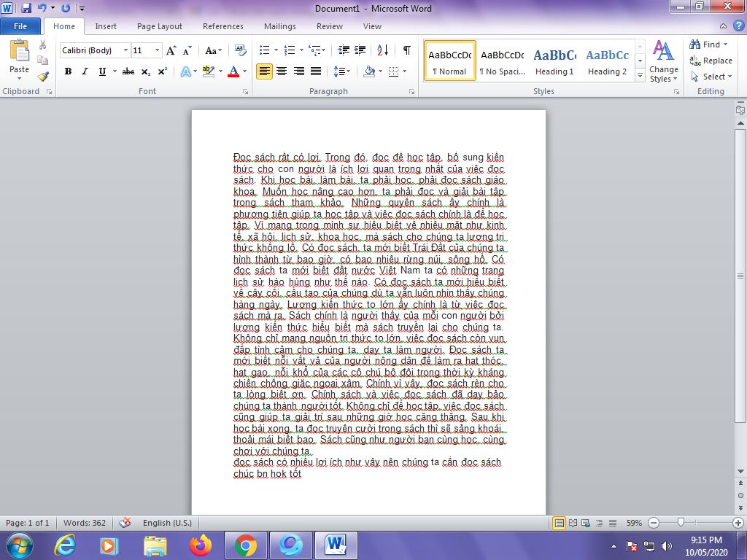
Task: Apply the Text Highlight Color
Action: tap(208, 71)
